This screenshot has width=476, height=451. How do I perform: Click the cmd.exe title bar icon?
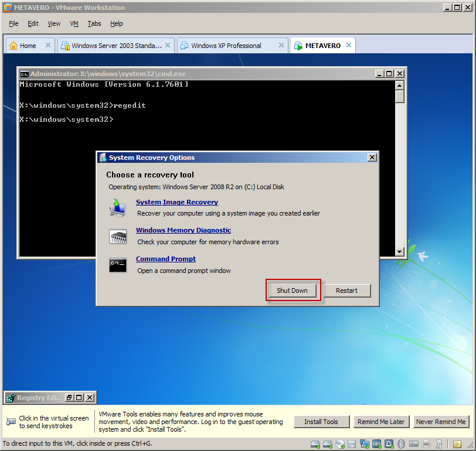coord(24,74)
